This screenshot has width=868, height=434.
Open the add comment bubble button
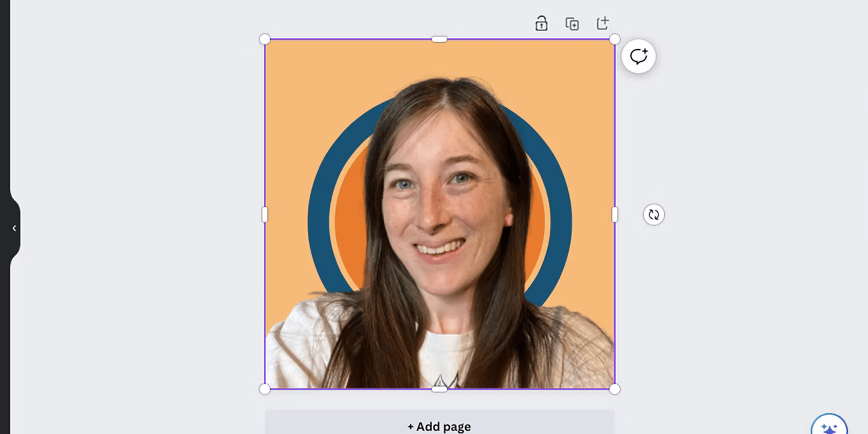[x=638, y=56]
